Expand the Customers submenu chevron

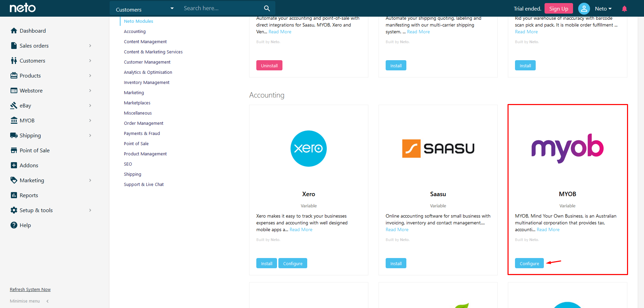click(90, 61)
